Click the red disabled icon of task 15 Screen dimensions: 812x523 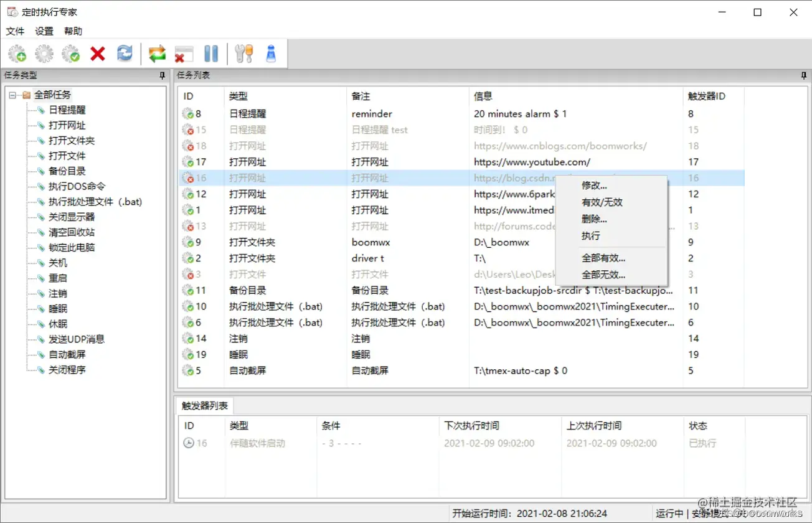187,130
